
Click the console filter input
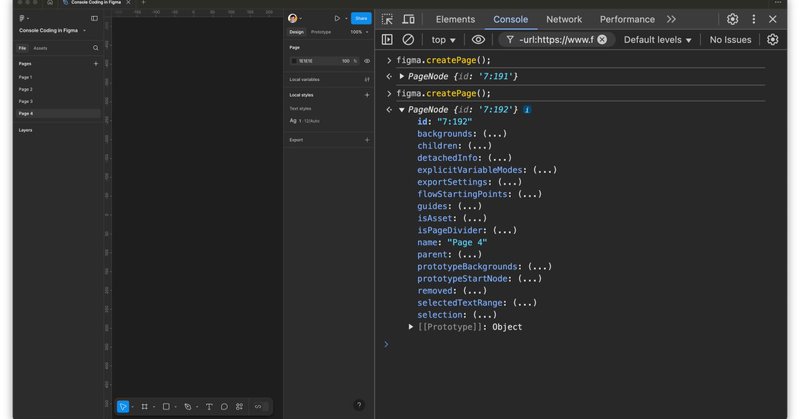pos(556,39)
